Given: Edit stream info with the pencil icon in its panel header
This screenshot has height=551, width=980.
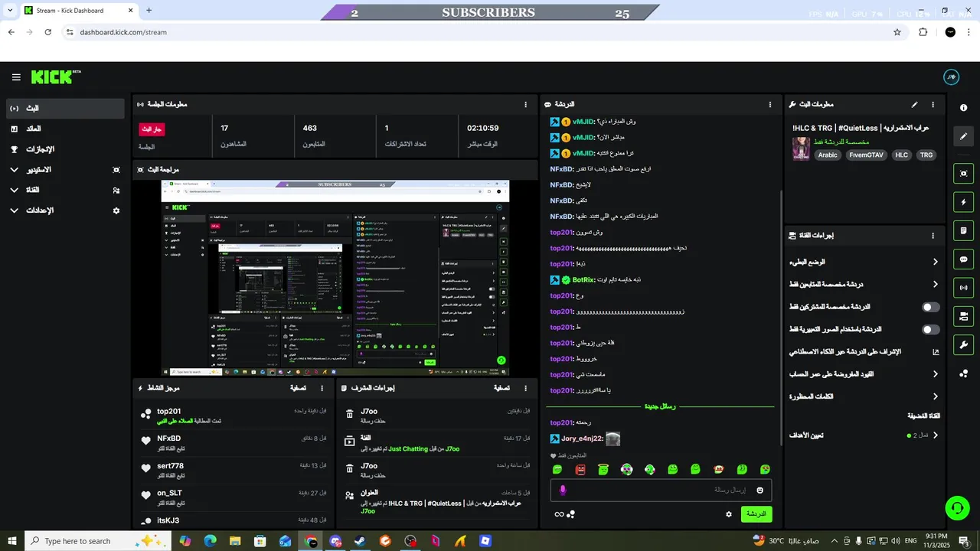Looking at the screenshot, I should (914, 104).
